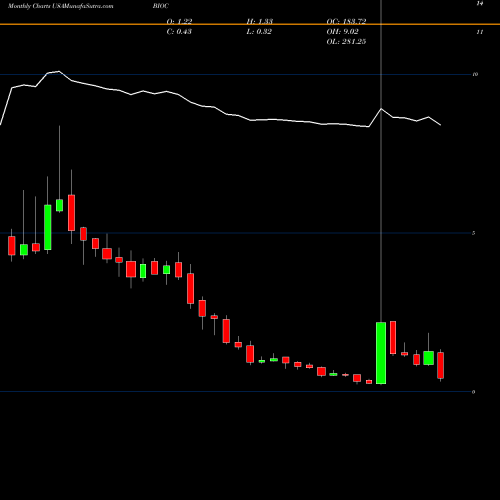Click the price axis label '5'
500x500 pixels.
click(474, 233)
